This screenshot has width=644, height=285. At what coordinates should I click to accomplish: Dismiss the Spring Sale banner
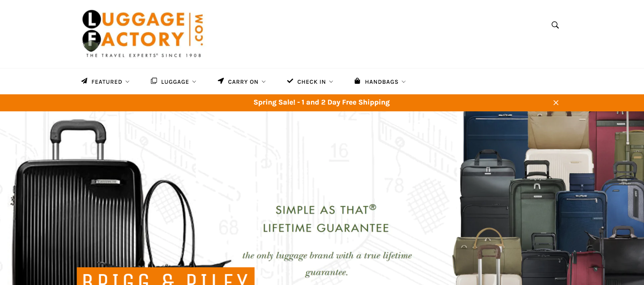[556, 103]
